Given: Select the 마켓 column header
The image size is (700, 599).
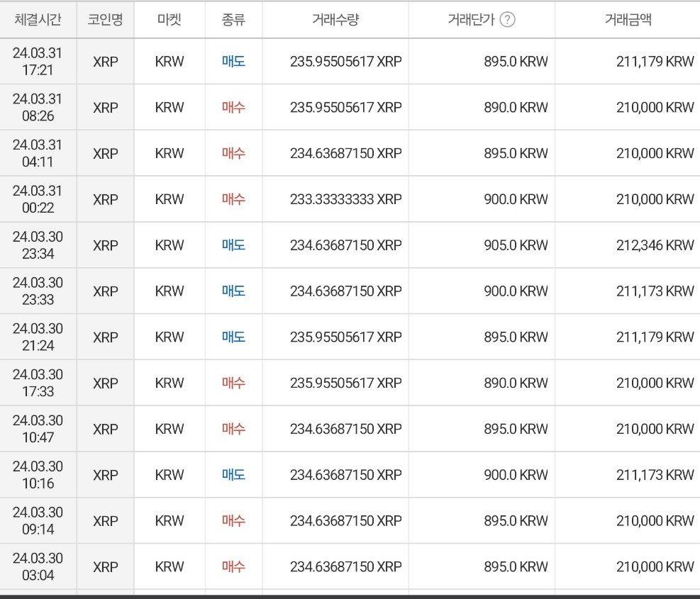Looking at the screenshot, I should tap(170, 20).
